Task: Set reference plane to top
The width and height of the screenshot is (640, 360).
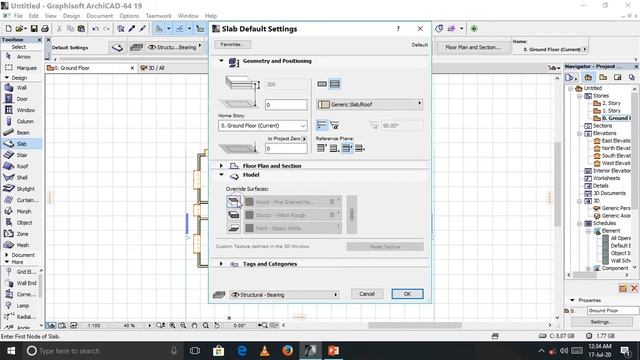Action: [x=321, y=148]
